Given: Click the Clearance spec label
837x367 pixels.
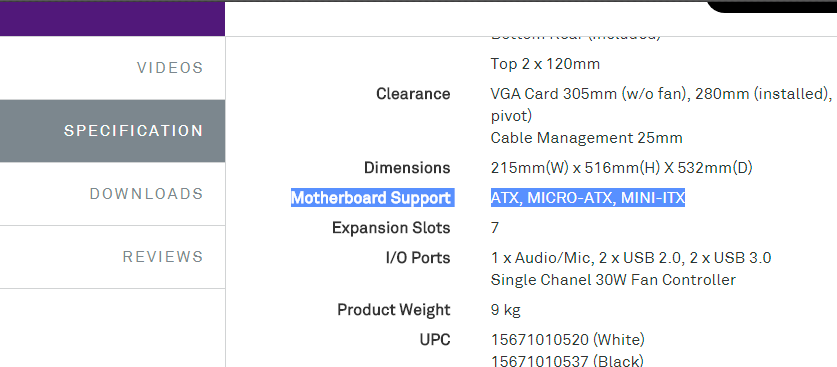Looking at the screenshot, I should point(413,94).
